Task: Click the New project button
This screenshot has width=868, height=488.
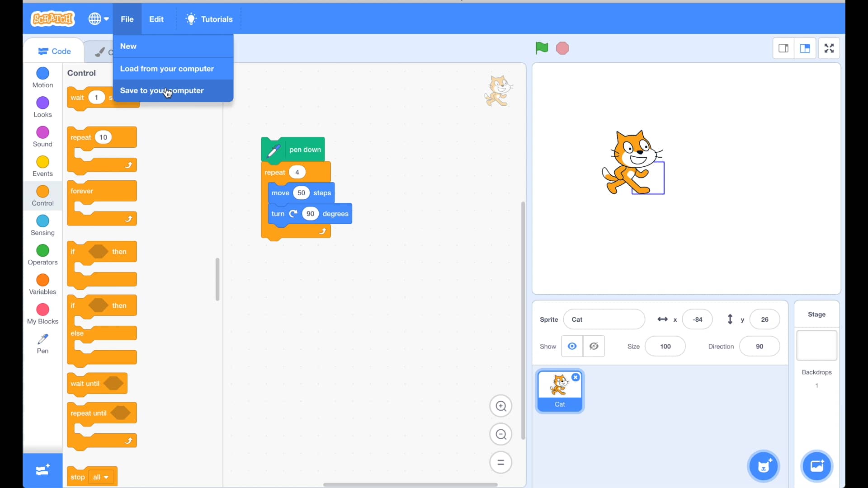Action: tap(128, 46)
